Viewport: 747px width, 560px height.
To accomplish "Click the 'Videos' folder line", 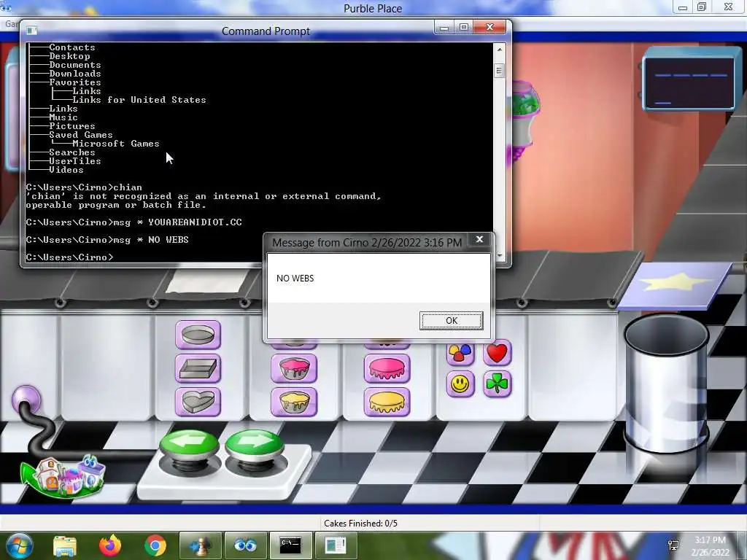I will point(66,169).
